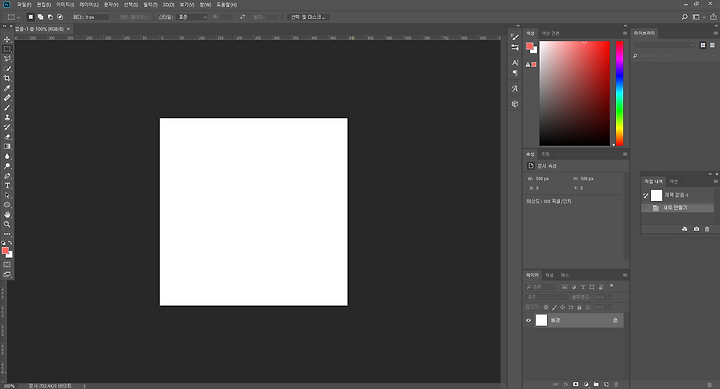Click the Screen Mode icon

coord(7,274)
